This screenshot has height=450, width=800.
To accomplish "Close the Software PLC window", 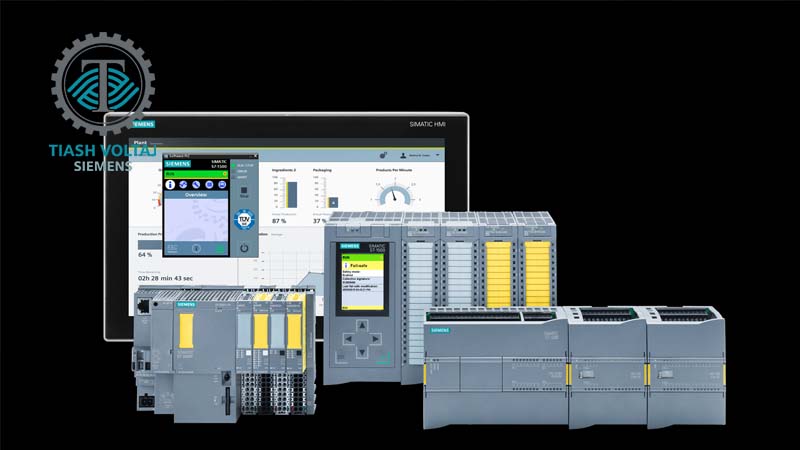I will [x=255, y=156].
